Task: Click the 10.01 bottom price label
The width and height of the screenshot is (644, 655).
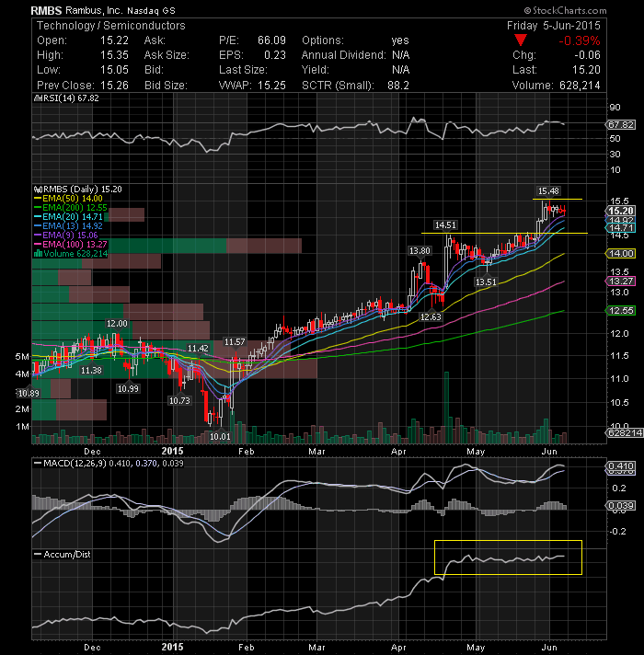Action: click(220, 437)
